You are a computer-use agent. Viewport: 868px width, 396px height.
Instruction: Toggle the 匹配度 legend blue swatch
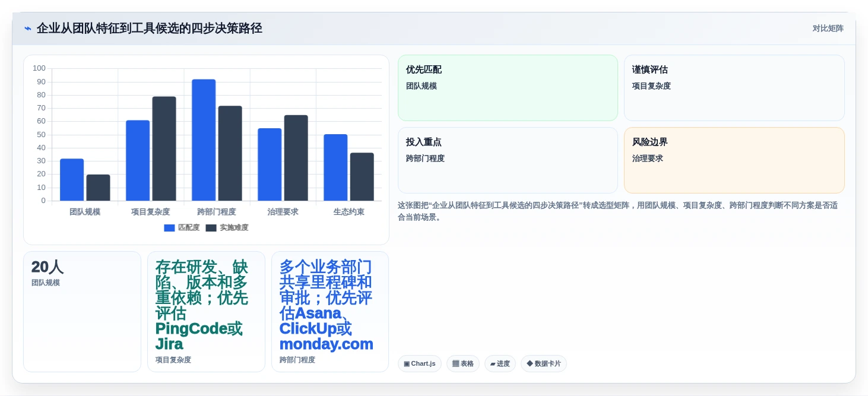170,228
